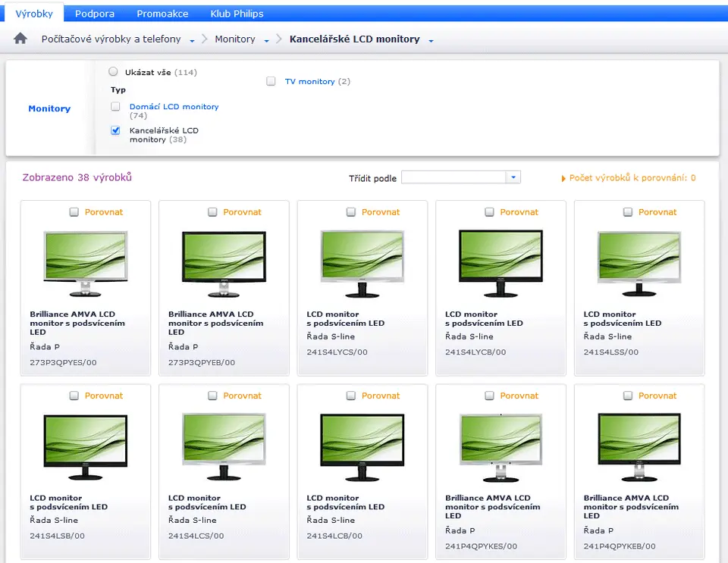Viewport: 728px width, 563px height.
Task: Open 241S4LYCS/00 monitor image
Action: click(x=362, y=264)
